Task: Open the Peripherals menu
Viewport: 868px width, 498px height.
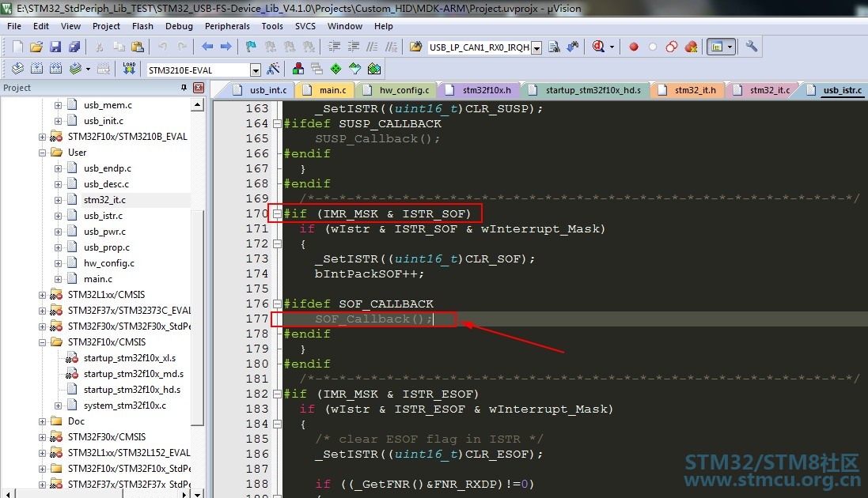Action: (228, 26)
